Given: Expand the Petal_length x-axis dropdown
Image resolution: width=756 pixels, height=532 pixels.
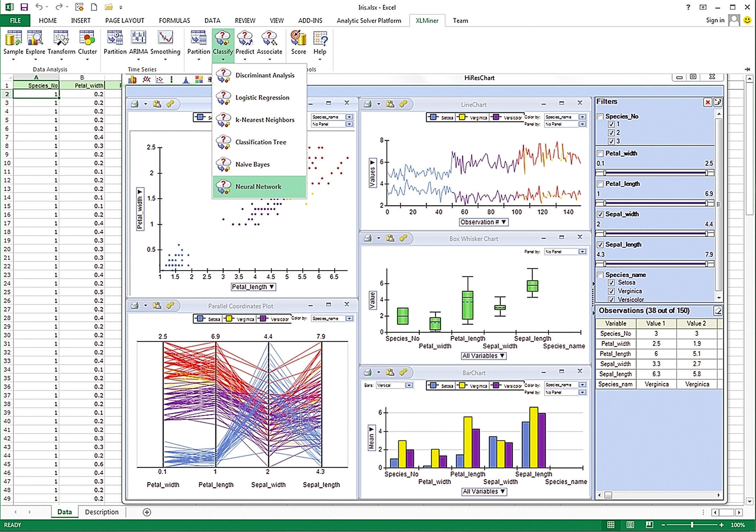Looking at the screenshot, I should (x=253, y=287).
